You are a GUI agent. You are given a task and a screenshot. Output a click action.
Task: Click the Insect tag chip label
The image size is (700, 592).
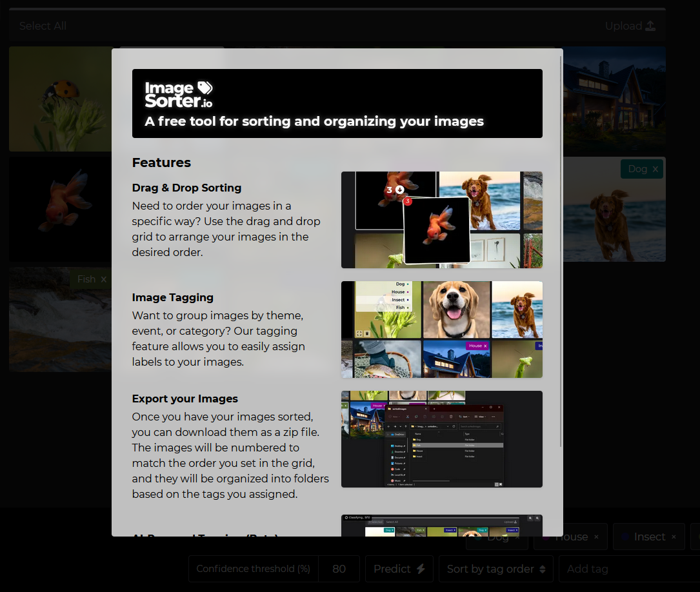tap(650, 537)
